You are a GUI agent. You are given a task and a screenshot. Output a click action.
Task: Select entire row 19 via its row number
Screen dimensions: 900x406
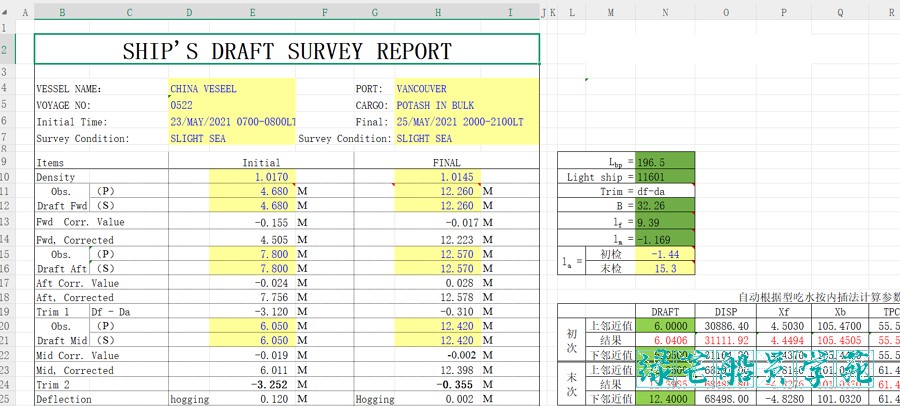7,312
